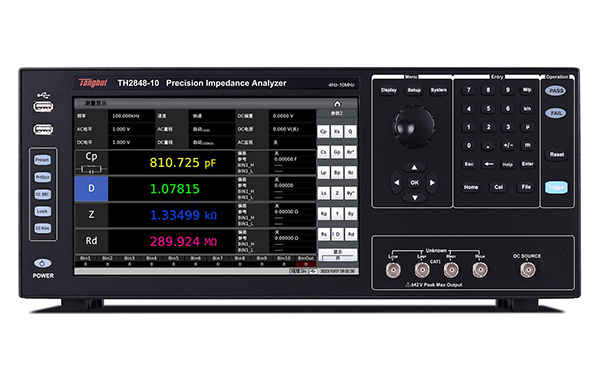Click the M/p unit key
This screenshot has height=367, width=600.
527,90
